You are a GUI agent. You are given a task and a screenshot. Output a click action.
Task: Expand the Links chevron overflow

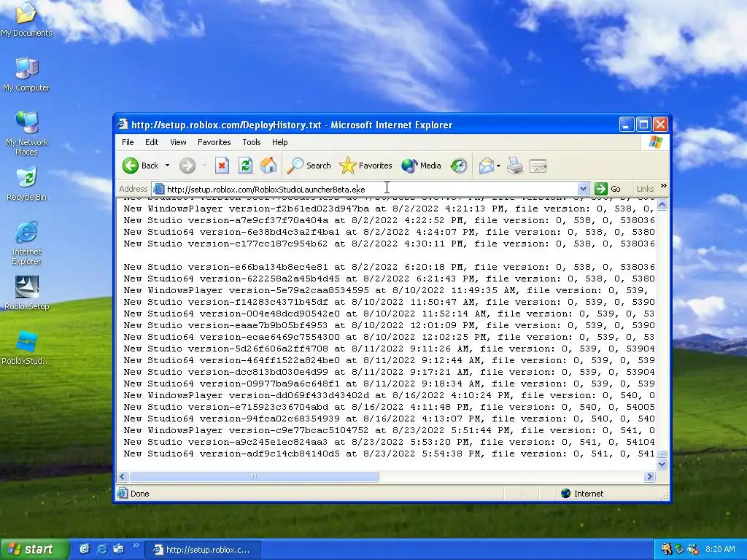coord(663,186)
